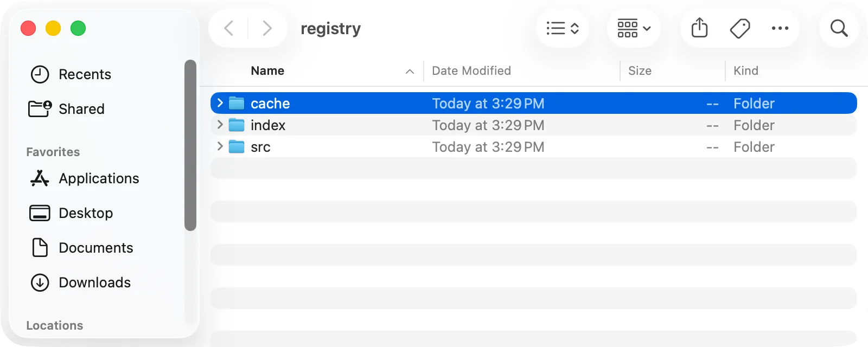
Task: Select the cache folder icon
Action: (237, 103)
